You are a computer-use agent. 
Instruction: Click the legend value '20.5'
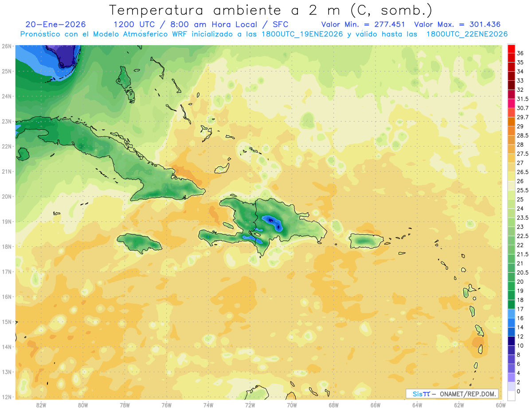pos(523,273)
